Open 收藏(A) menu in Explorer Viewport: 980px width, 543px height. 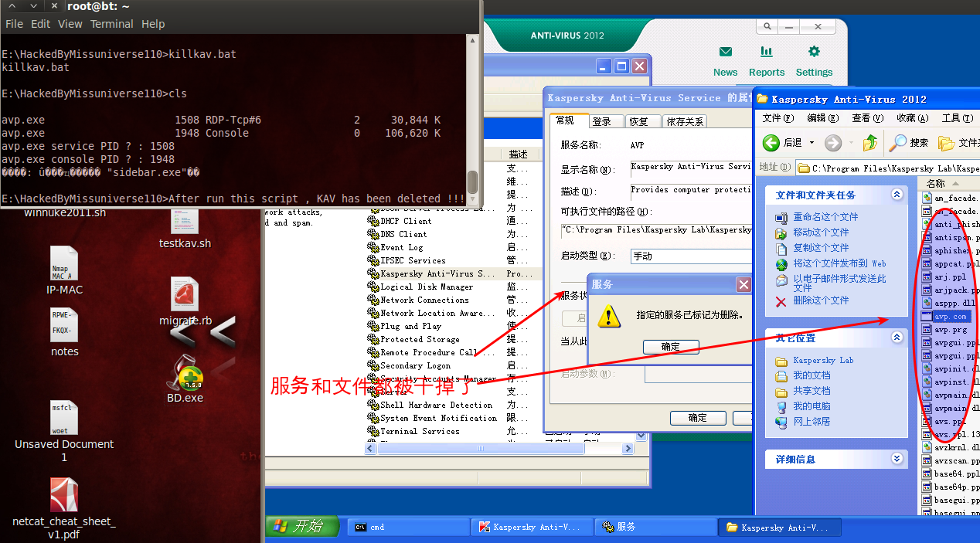tap(912, 118)
